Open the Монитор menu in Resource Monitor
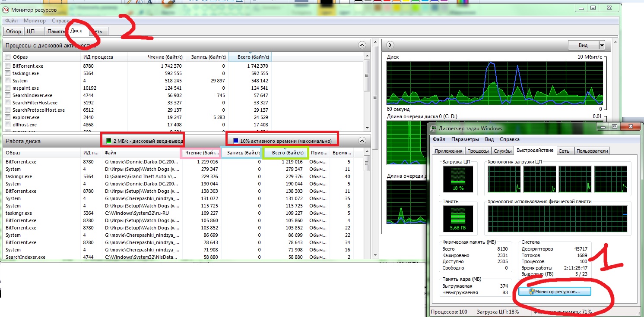Image resolution: width=644 pixels, height=317 pixels. click(35, 21)
